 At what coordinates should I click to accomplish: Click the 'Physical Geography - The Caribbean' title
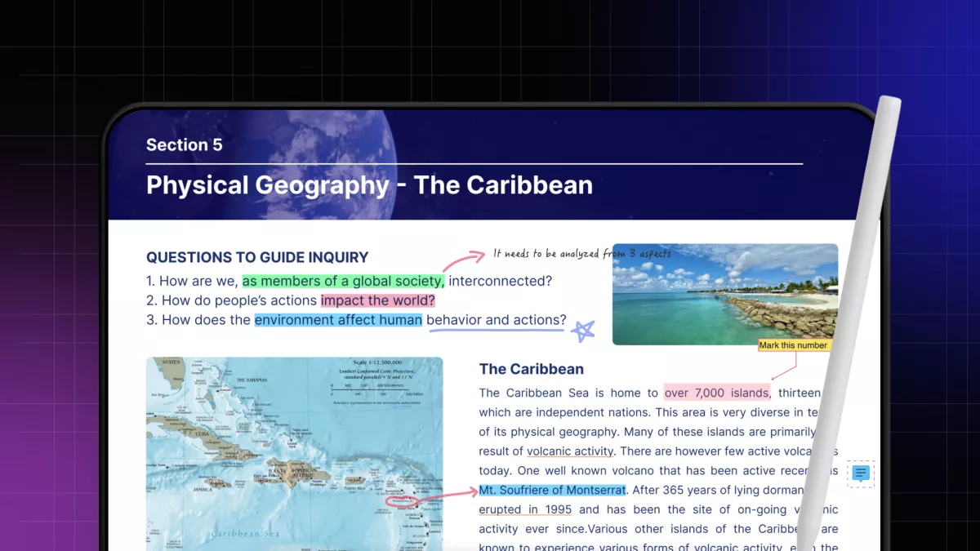[x=369, y=184]
